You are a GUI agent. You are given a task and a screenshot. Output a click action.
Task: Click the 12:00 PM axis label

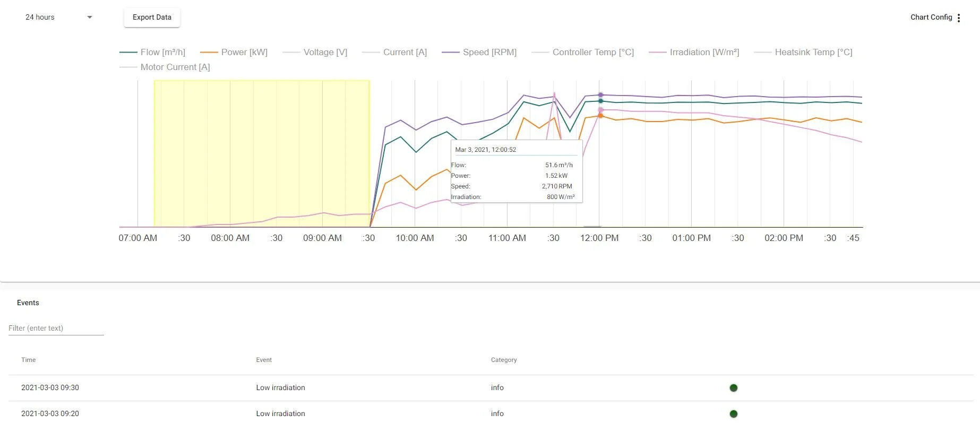click(599, 238)
